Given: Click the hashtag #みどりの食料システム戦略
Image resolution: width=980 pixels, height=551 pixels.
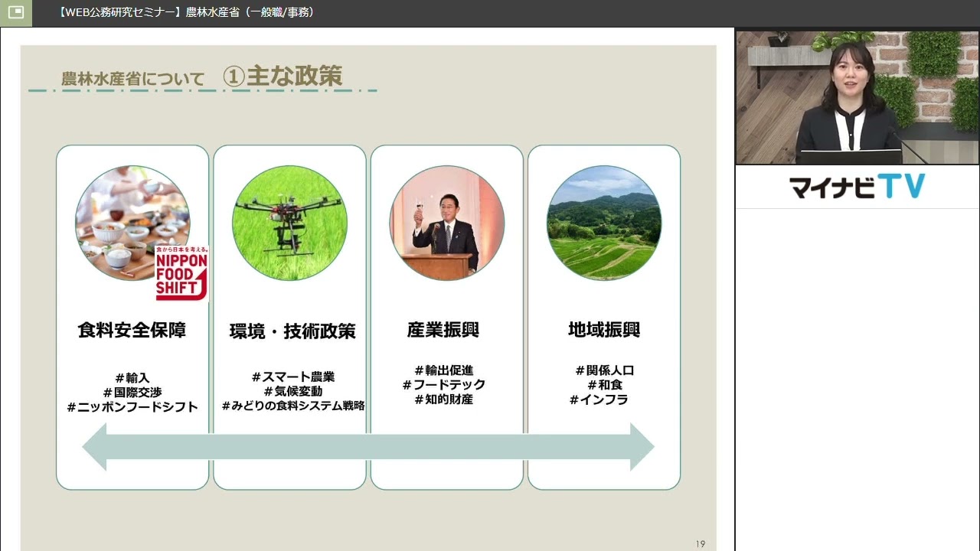Looking at the screenshot, I should (x=293, y=406).
